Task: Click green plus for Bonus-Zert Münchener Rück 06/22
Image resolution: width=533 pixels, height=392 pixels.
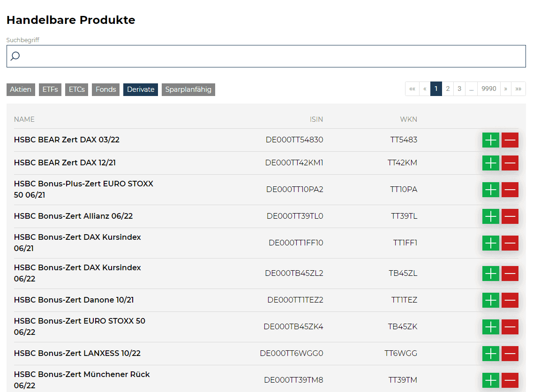Action: (490, 380)
